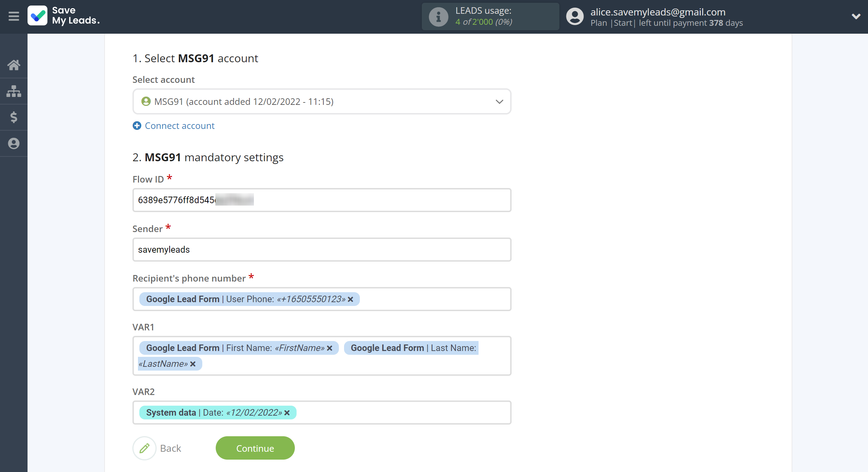Focus the Sender input field
868x472 pixels.
[x=322, y=250]
